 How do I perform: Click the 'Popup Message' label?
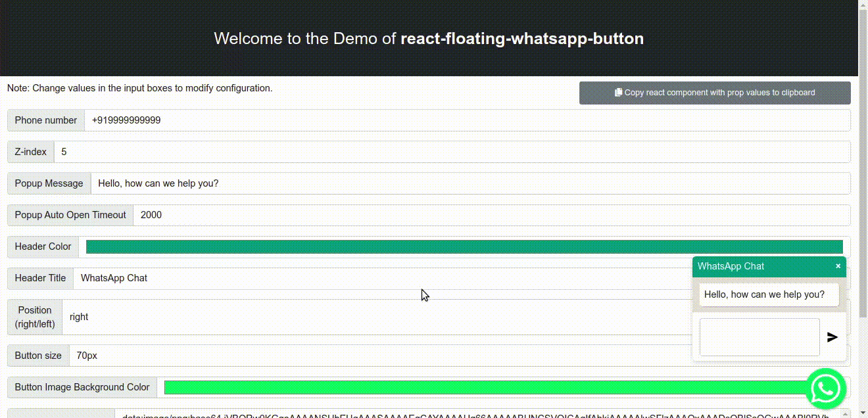[49, 183]
